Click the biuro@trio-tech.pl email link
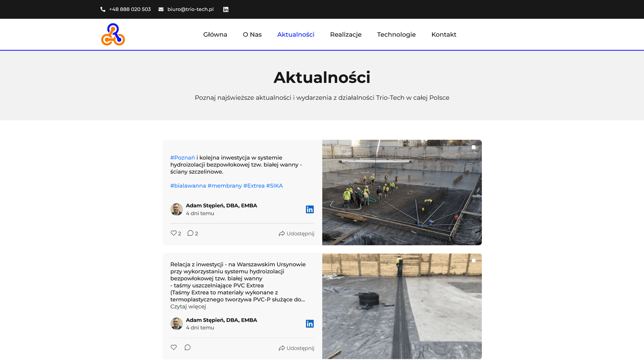Screen dimensions: 644x364 pyautogui.click(x=190, y=9)
